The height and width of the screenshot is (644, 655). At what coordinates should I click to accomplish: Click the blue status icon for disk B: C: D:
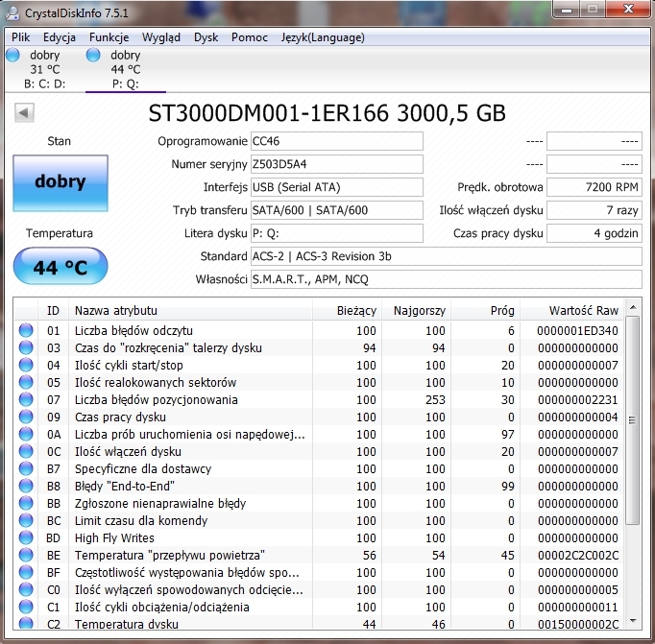click(x=12, y=55)
